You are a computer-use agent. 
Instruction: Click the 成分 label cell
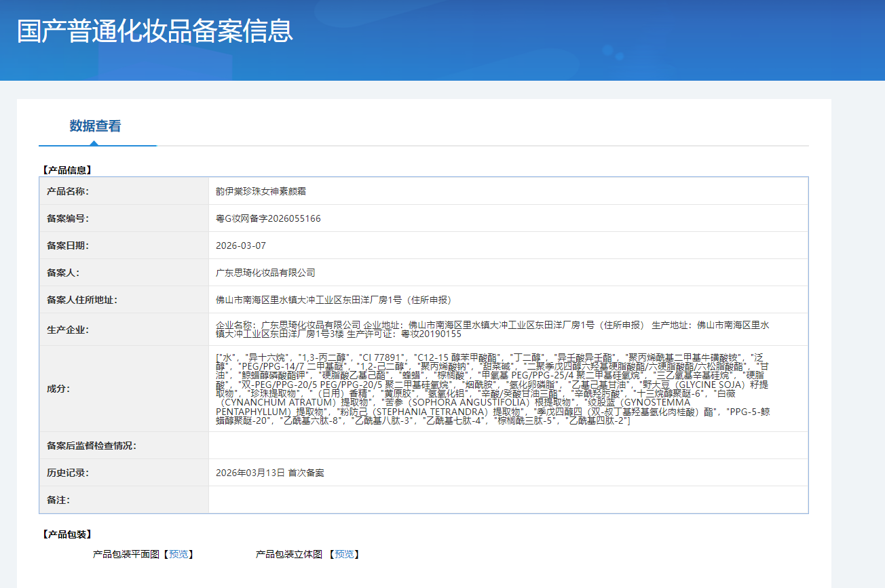coord(124,389)
